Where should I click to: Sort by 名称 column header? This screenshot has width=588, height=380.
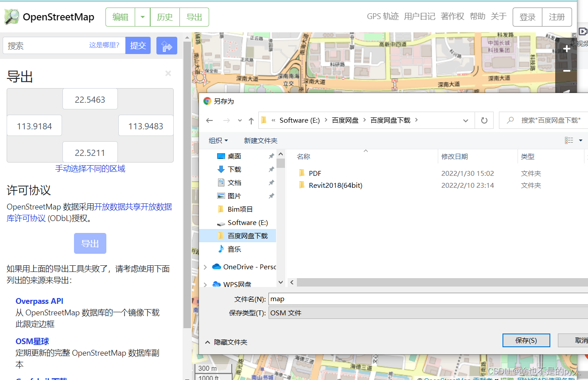[x=304, y=156]
